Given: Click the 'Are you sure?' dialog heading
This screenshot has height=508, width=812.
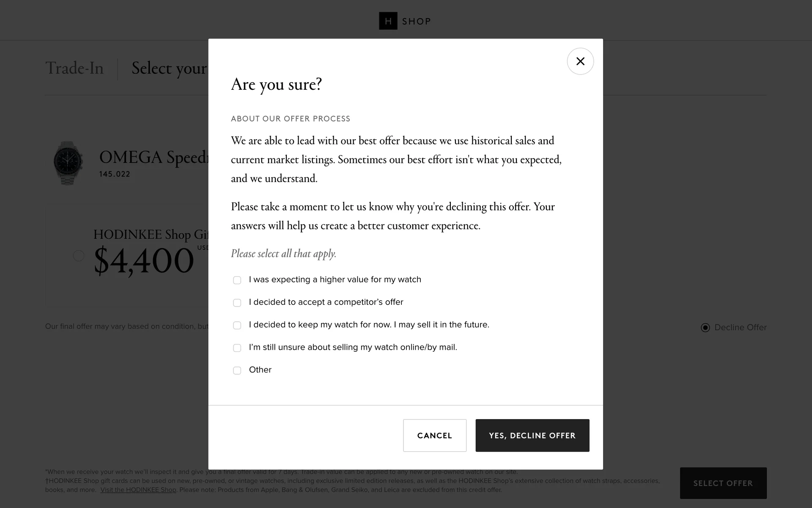Looking at the screenshot, I should [276, 84].
